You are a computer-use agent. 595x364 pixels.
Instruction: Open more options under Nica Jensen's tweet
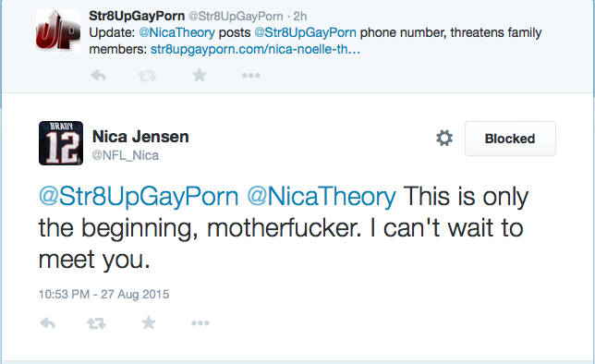(200, 323)
